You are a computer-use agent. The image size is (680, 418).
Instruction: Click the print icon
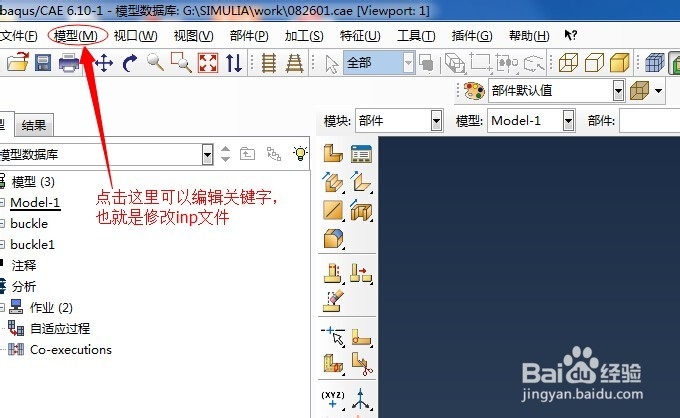(x=69, y=63)
